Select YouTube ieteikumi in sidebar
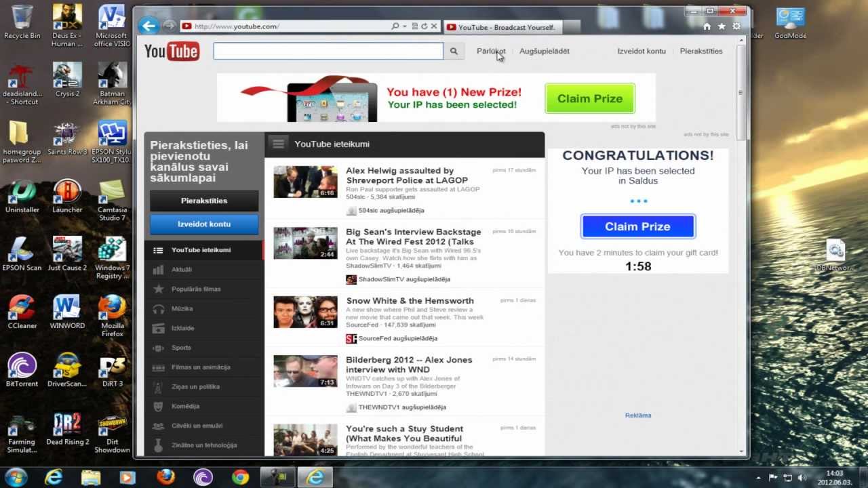 (x=204, y=250)
